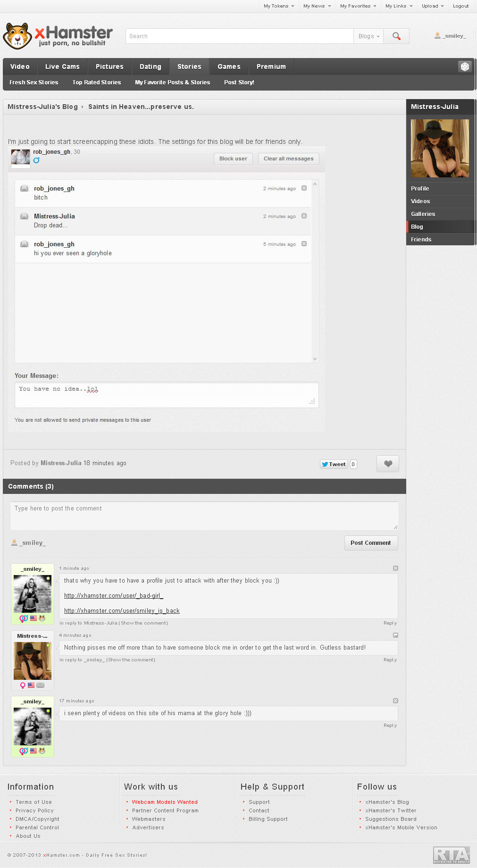477x868 pixels.
Task: Open Mistress-Julia's Blog breadcrumb link
Action: coord(42,107)
